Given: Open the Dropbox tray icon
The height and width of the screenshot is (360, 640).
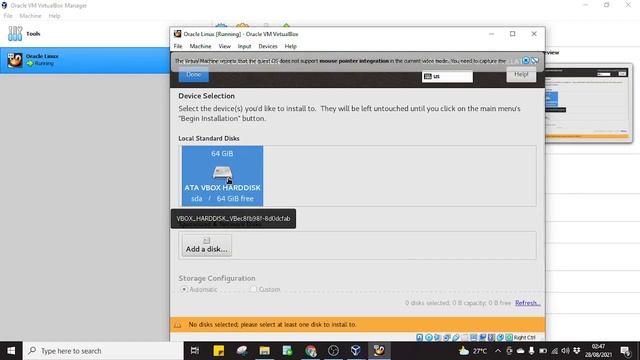Looking at the screenshot, I should click(577, 351).
